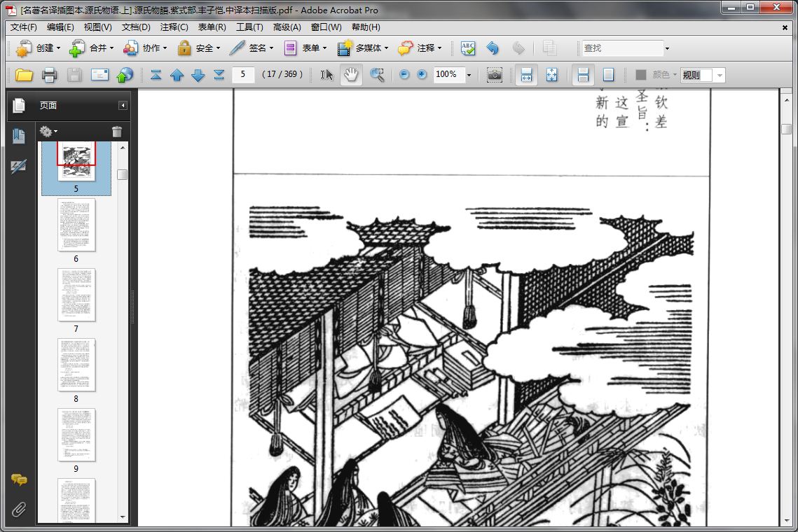Open the 签名 dropdown
The width and height of the screenshot is (798, 532).
point(252,48)
